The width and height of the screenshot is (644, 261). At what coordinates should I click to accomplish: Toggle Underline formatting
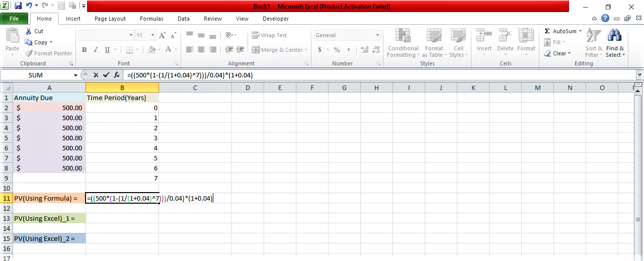click(107, 50)
